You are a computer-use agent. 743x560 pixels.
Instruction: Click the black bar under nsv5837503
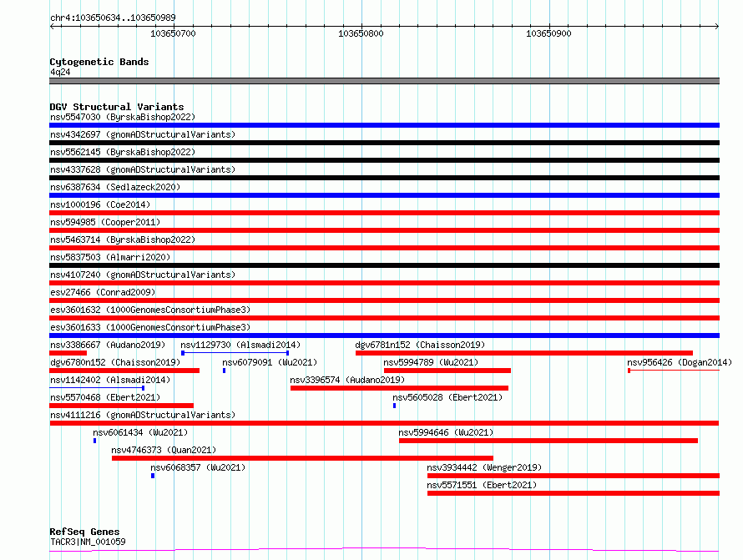coord(384,265)
